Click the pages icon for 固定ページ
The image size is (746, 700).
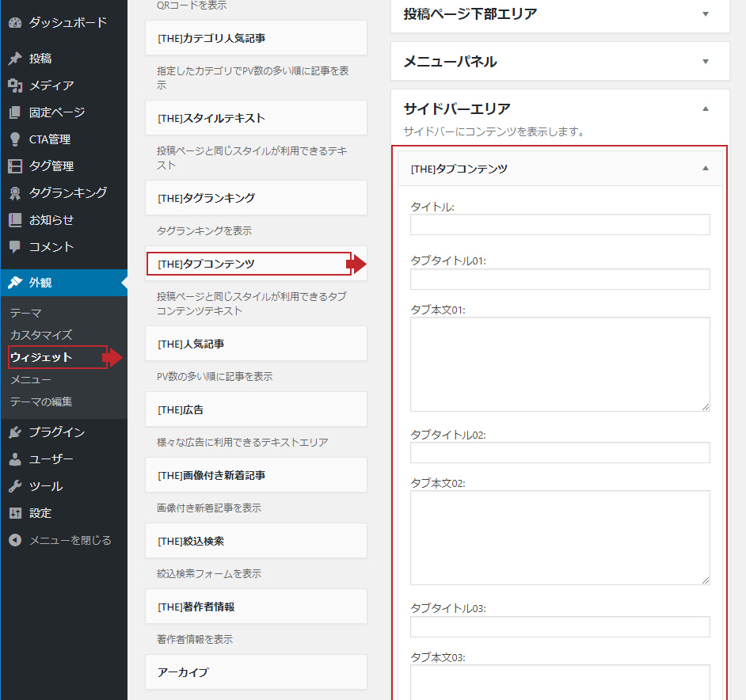pos(15,112)
